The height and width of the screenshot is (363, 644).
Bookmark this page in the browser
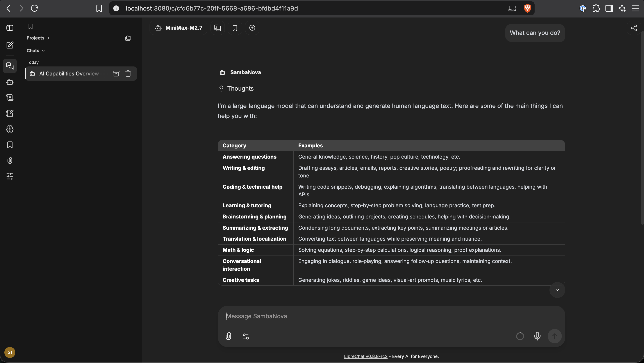pyautogui.click(x=99, y=8)
